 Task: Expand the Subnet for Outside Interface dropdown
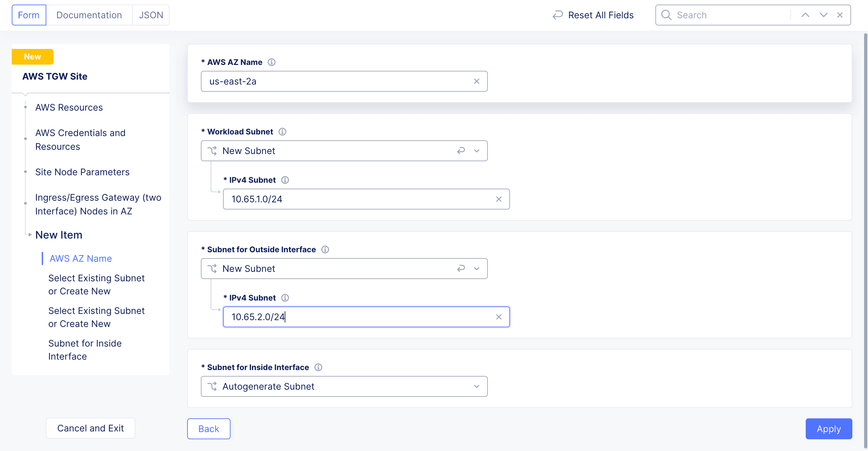pos(477,268)
